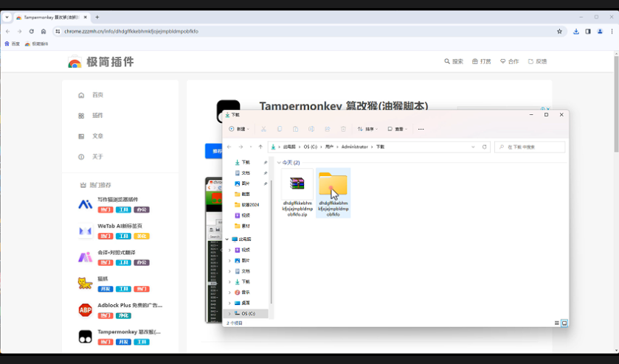Image resolution: width=619 pixels, height=364 pixels.
Task: View site information icon in address bar
Action: coord(58,31)
